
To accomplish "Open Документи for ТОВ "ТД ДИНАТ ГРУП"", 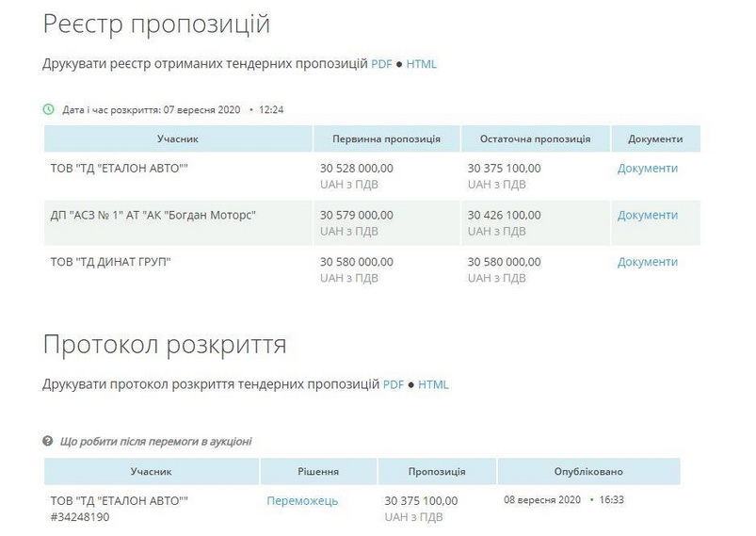I will tap(647, 262).
